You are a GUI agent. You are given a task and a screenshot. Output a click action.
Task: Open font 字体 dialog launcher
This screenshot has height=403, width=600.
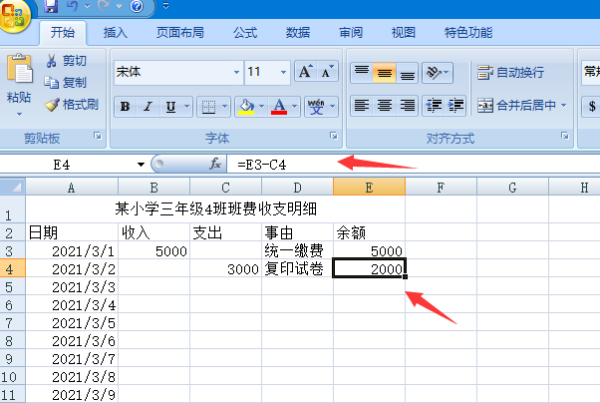(334, 135)
